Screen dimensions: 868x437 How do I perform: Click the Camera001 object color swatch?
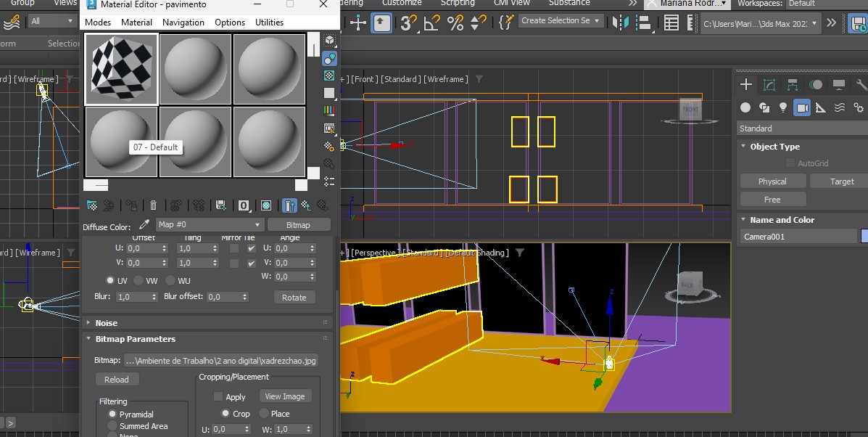864,236
